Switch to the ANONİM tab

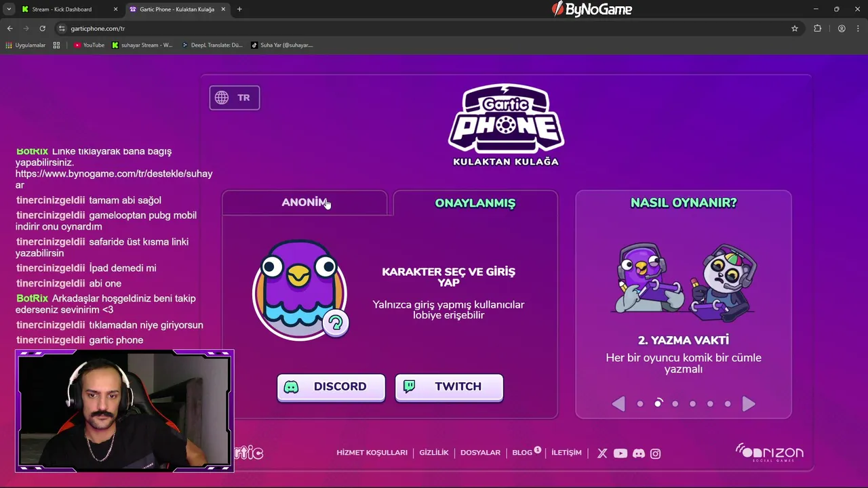click(x=304, y=203)
